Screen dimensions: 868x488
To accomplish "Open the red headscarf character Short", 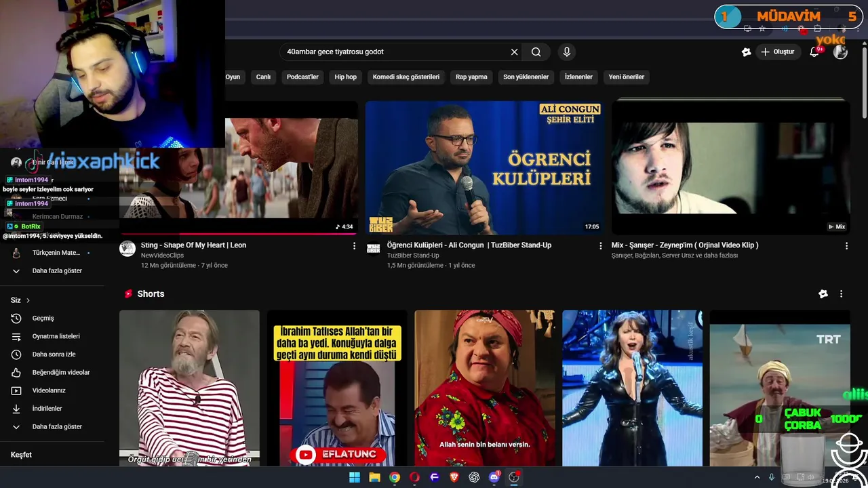I will (x=485, y=388).
